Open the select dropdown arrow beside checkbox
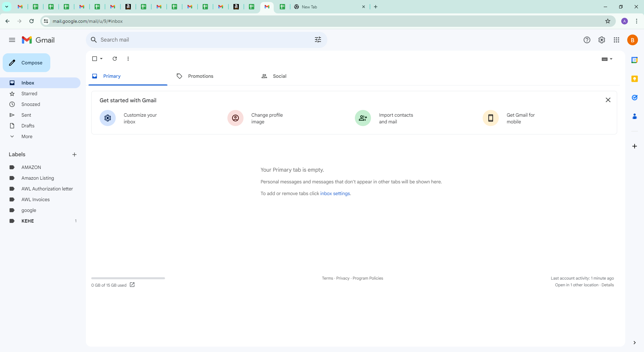The width and height of the screenshot is (644, 352). coord(101,59)
